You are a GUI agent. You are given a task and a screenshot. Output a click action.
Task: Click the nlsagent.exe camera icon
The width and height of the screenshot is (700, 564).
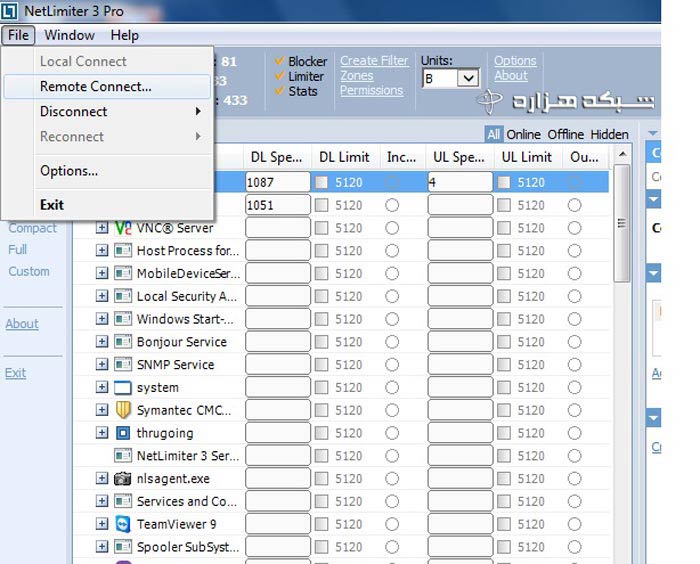coord(123,478)
